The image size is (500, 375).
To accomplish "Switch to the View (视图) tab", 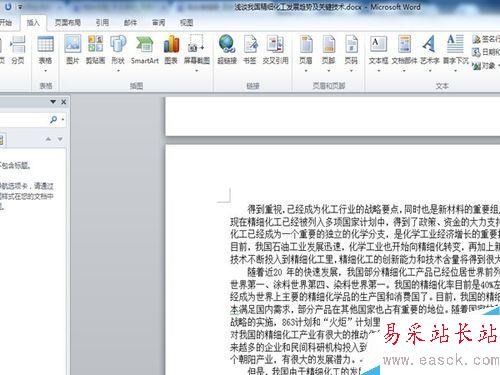I will point(186,22).
